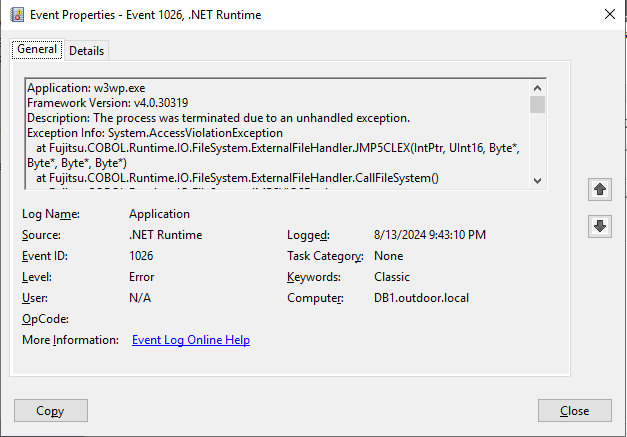Click the ExternalFileHandler.CallFileSystem() stack line
Viewport: 627px width, 437px height.
pos(238,178)
